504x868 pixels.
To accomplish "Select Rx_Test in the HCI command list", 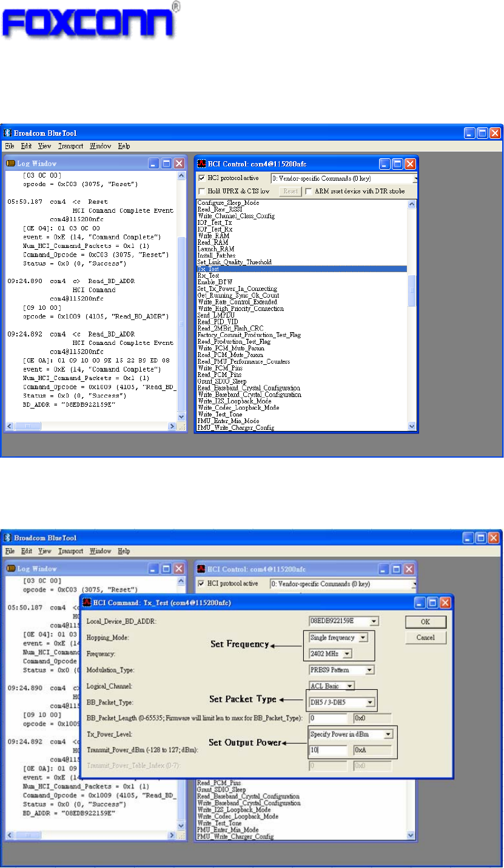I will (x=210, y=275).
